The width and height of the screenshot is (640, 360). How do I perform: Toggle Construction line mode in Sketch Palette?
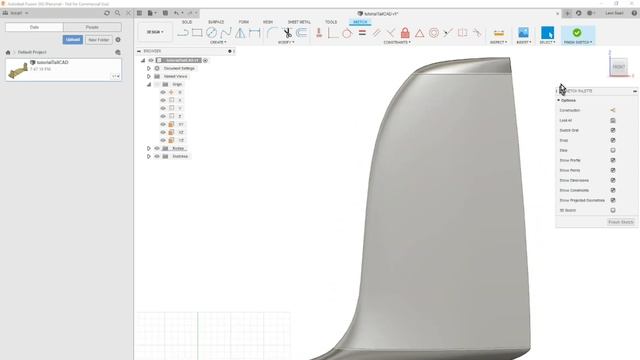(613, 110)
